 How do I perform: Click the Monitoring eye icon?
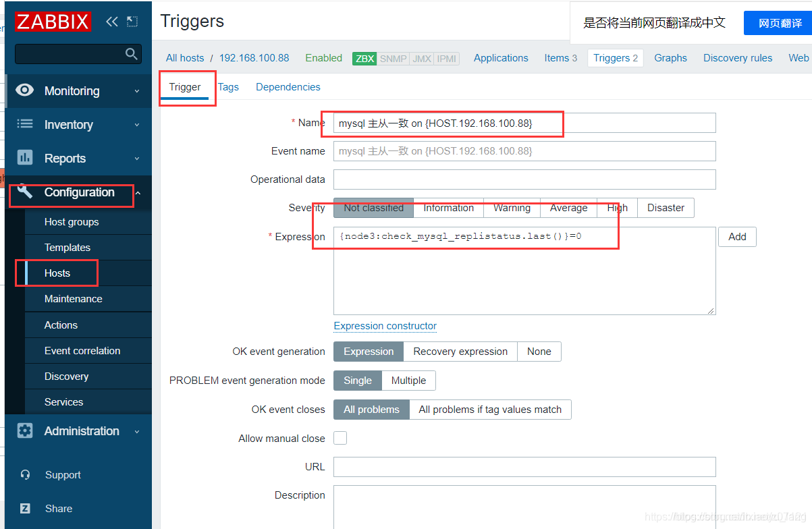(x=25, y=90)
